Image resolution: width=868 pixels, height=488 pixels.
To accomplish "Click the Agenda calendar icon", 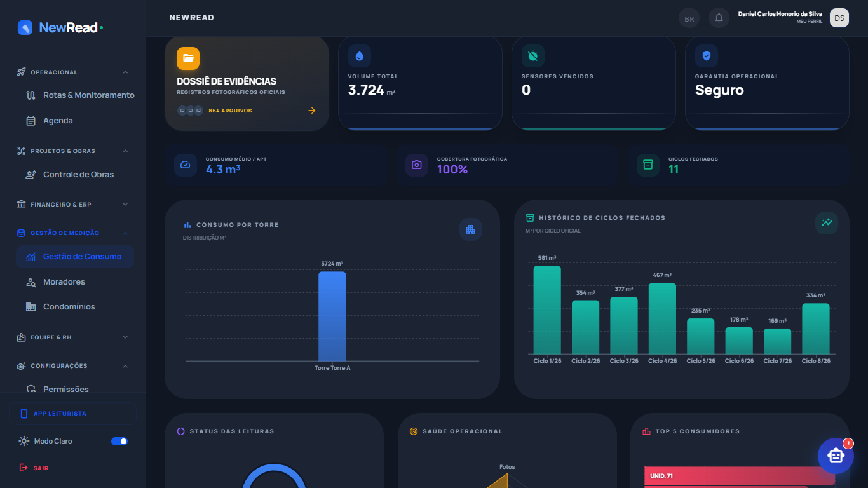I will click(x=31, y=121).
